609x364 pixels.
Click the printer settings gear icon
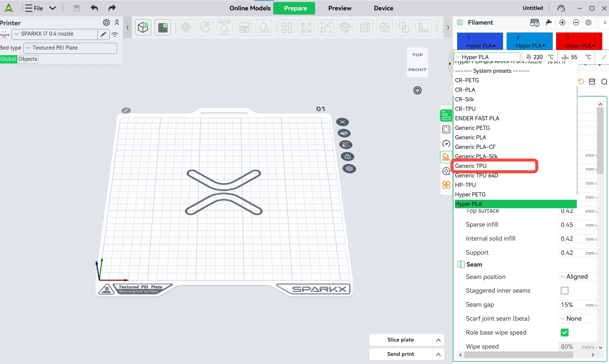pos(106,22)
